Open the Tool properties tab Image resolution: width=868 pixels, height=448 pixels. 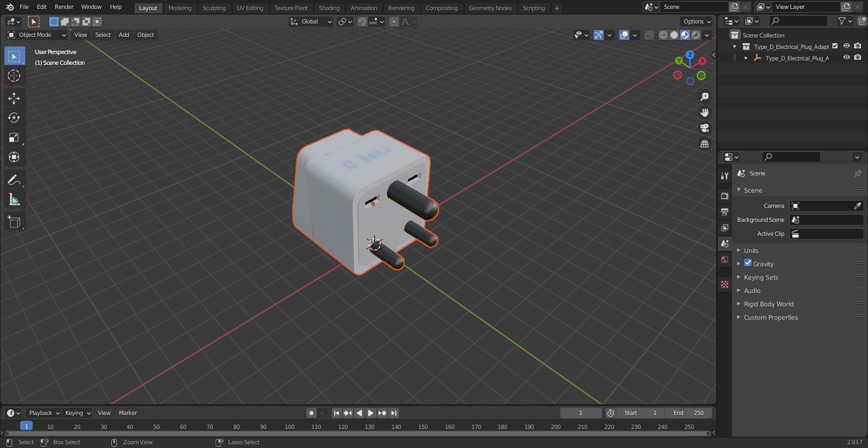(x=724, y=175)
